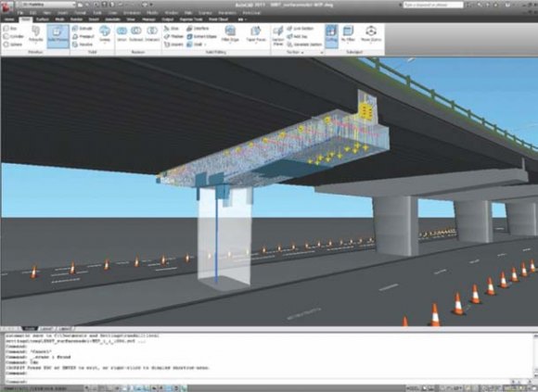Choose the Polysolid tool
The width and height of the screenshot is (538, 392).
(x=35, y=33)
